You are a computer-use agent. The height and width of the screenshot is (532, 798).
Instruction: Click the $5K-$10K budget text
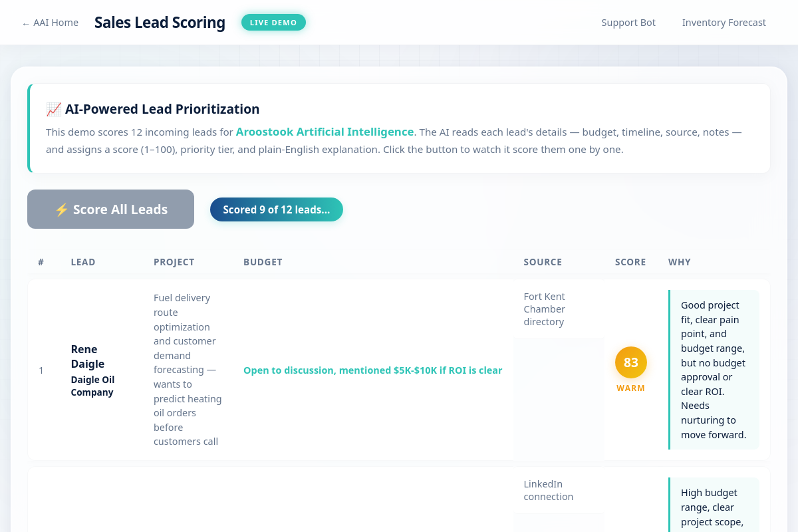point(372,370)
